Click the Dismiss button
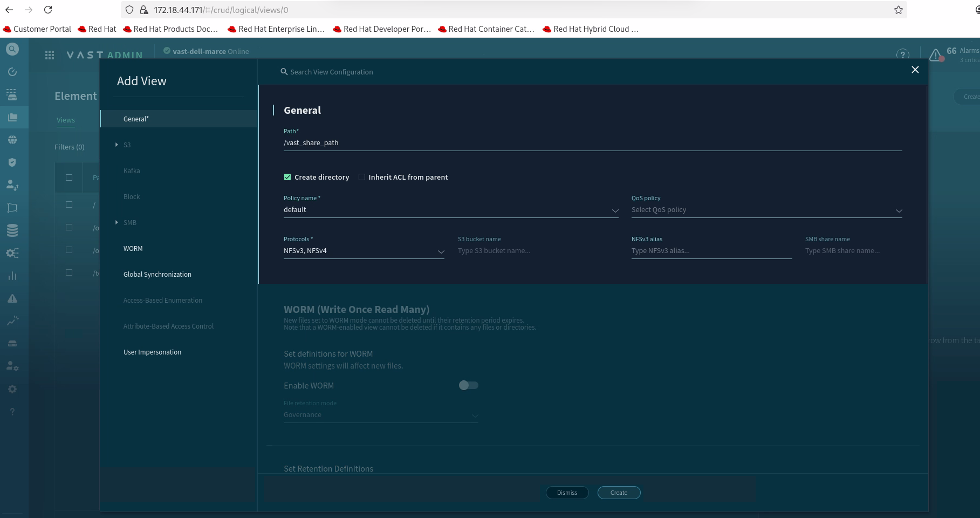 567,493
